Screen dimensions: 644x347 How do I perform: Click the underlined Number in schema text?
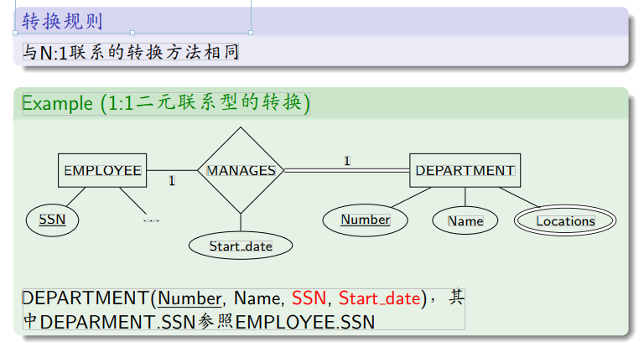pyautogui.click(x=190, y=298)
